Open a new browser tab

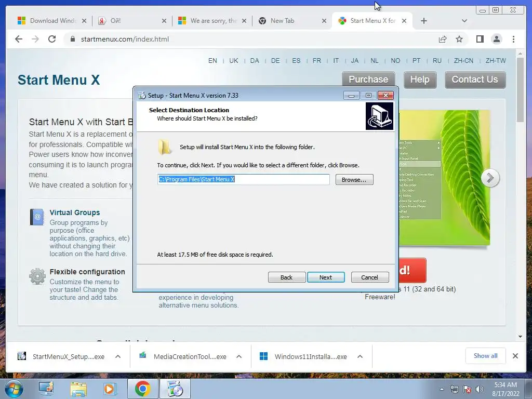pyautogui.click(x=424, y=21)
